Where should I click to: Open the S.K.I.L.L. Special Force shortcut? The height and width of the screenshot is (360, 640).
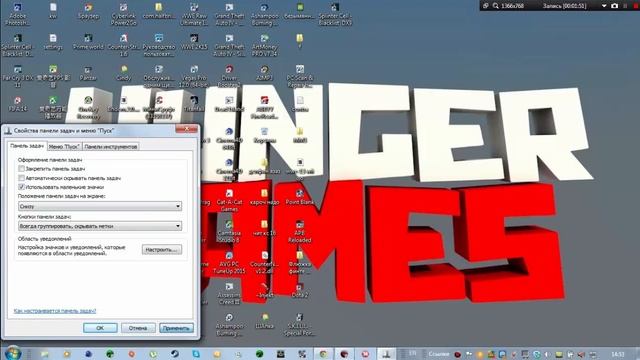point(300,325)
